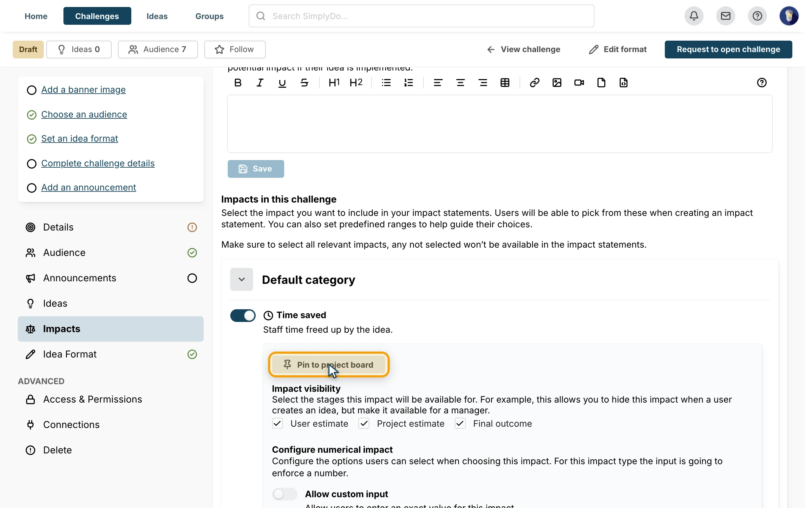
Task: Uncheck Project estimate visibility
Action: point(364,423)
